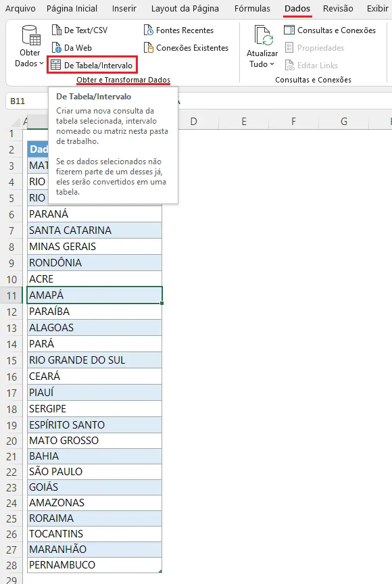Select column header E
The image size is (392, 584).
point(244,122)
